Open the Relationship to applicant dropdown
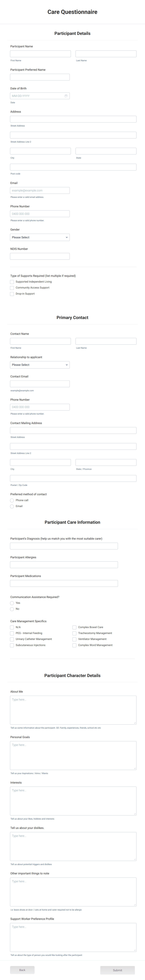The image size is (145, 980). pos(40,365)
